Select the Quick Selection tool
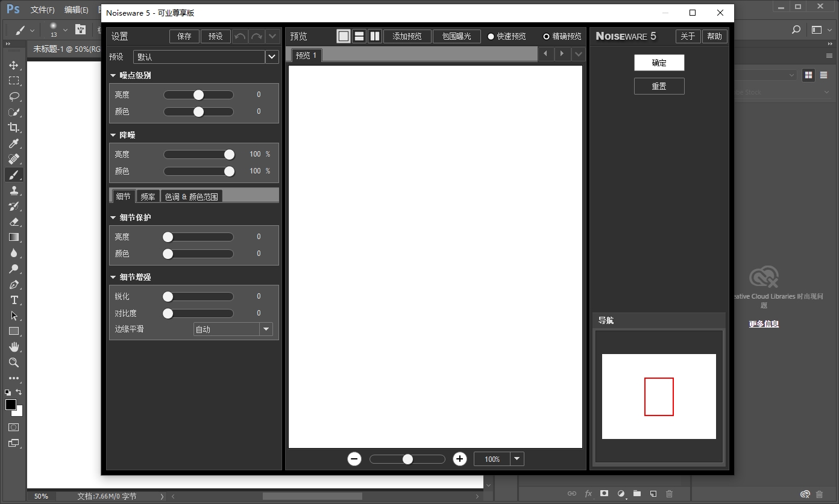Viewport: 839px width, 504px height. [13, 112]
